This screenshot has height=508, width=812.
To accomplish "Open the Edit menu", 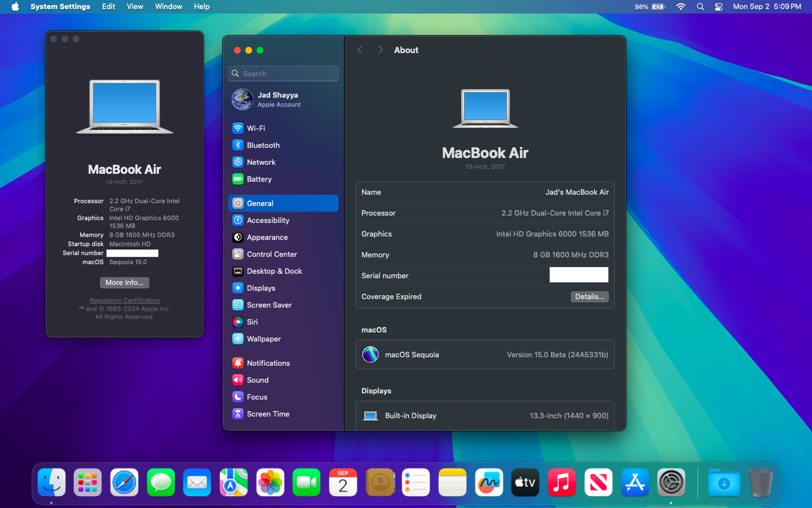I will click(109, 7).
